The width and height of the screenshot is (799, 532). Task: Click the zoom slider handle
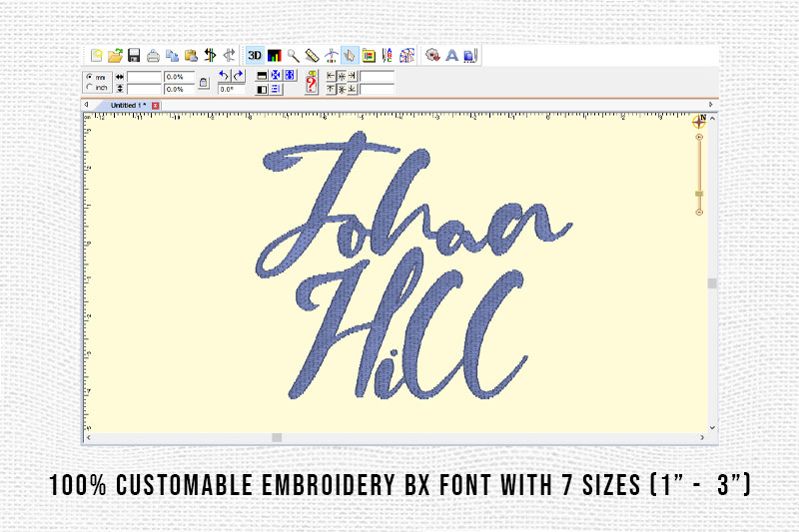point(699,194)
